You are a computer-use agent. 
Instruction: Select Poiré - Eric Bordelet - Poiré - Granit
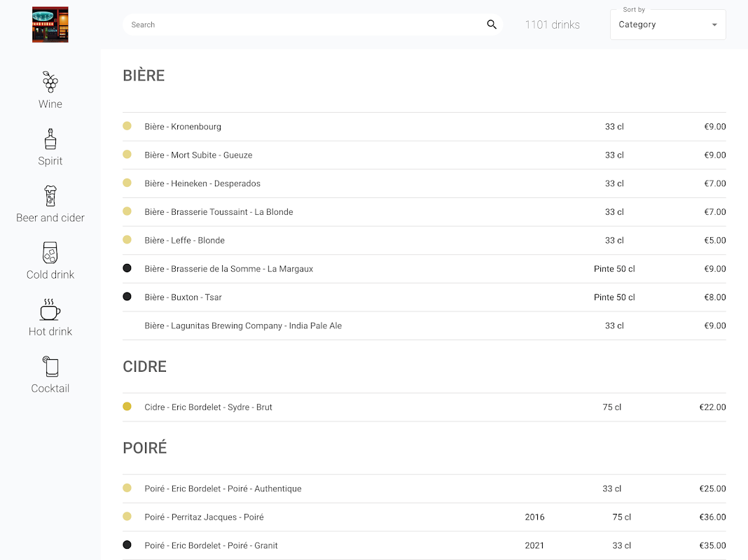(424, 546)
